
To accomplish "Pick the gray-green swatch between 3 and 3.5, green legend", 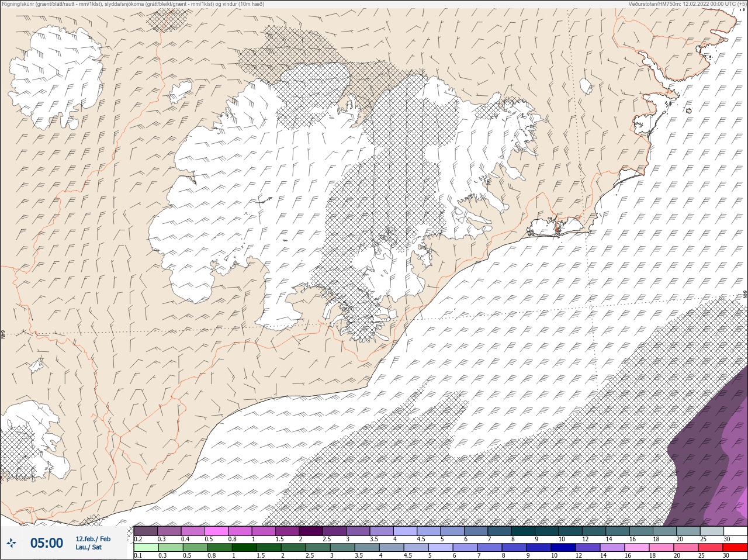I will tap(342, 548).
